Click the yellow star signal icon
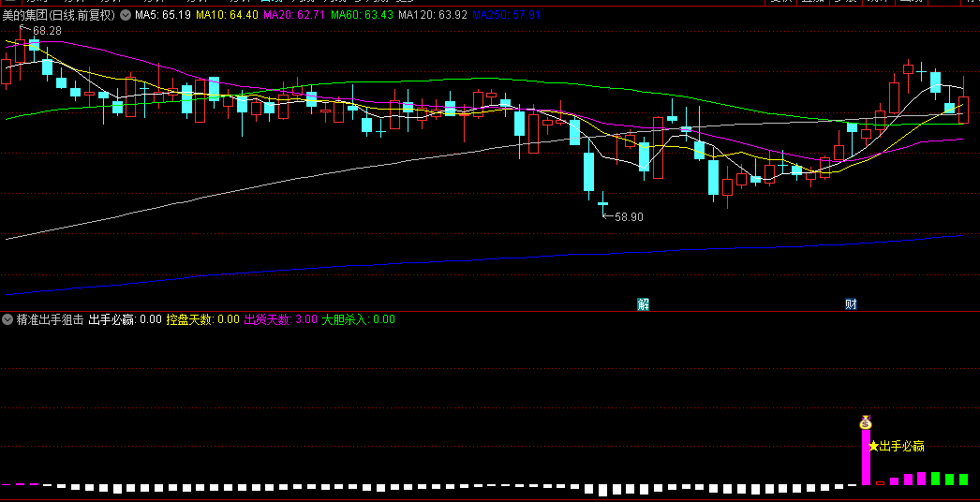 coord(873,447)
